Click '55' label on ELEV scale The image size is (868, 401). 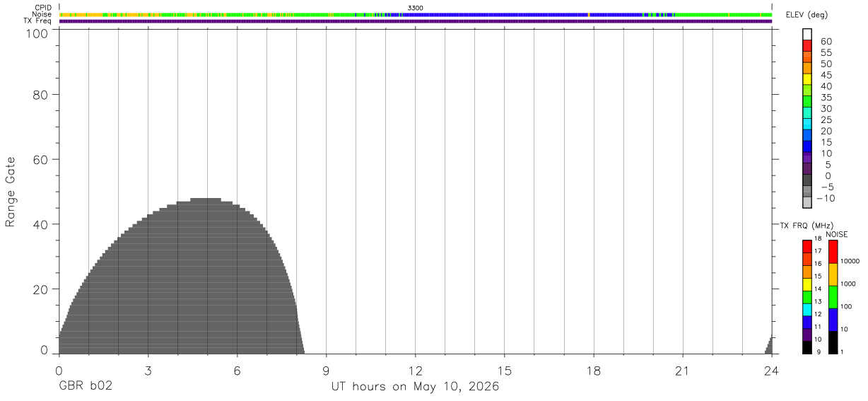point(826,53)
